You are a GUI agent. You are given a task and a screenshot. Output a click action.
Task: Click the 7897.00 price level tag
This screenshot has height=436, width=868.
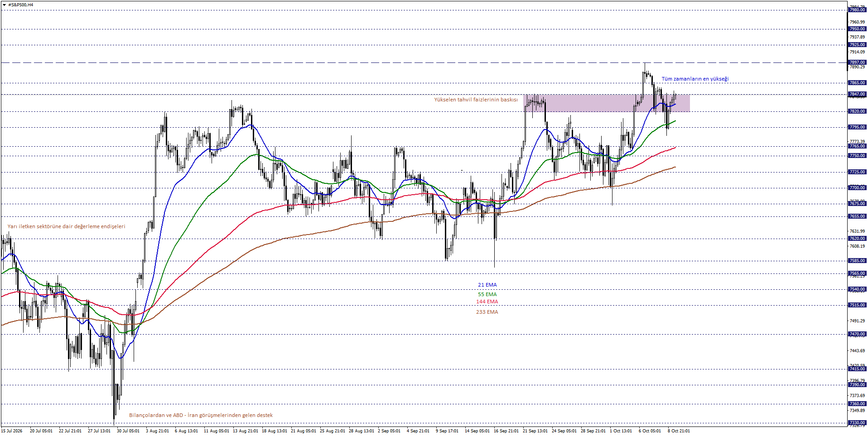[x=857, y=62]
